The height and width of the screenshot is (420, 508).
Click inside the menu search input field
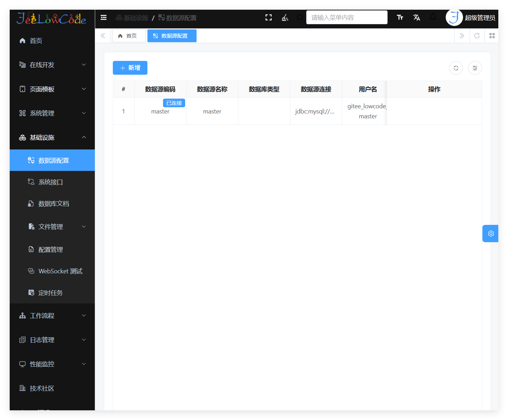pyautogui.click(x=346, y=17)
